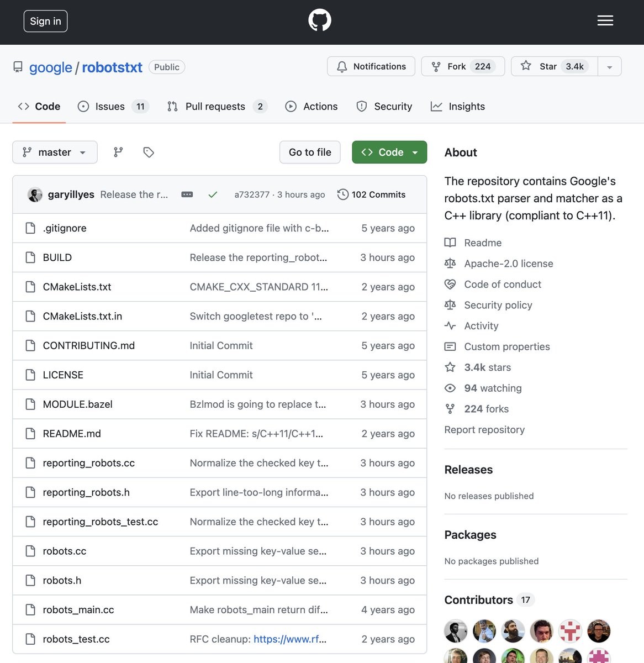The height and width of the screenshot is (663, 644).
Task: Click the eye icon beside 94 watching
Action: (x=450, y=388)
